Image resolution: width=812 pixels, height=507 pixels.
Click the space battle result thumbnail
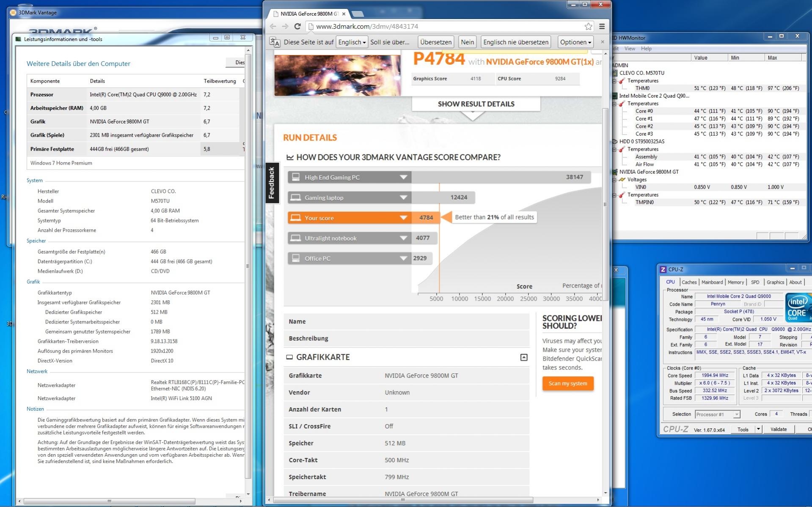click(x=337, y=74)
